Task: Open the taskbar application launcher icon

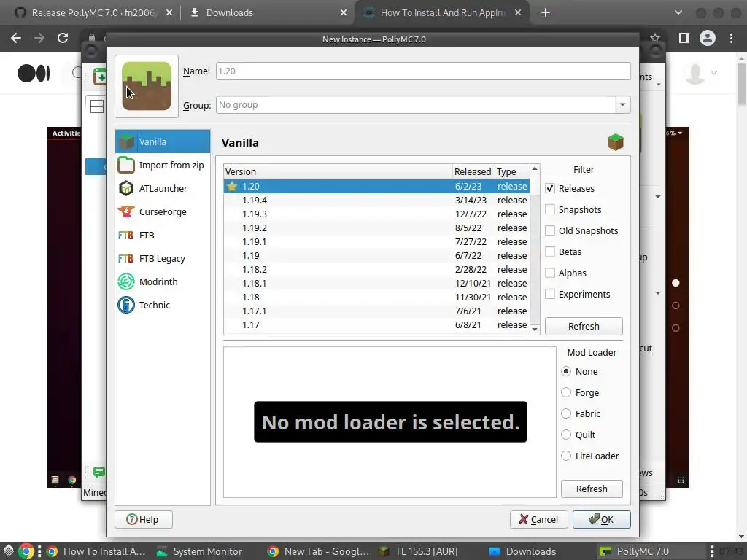Action: 8,551
